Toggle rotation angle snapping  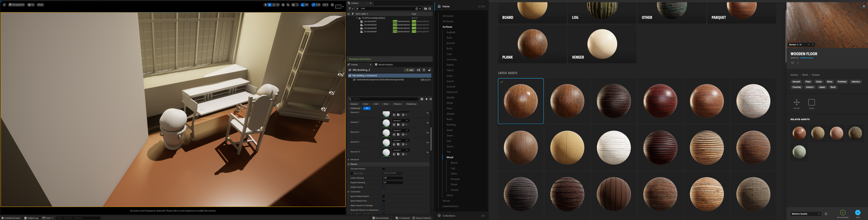[303, 5]
